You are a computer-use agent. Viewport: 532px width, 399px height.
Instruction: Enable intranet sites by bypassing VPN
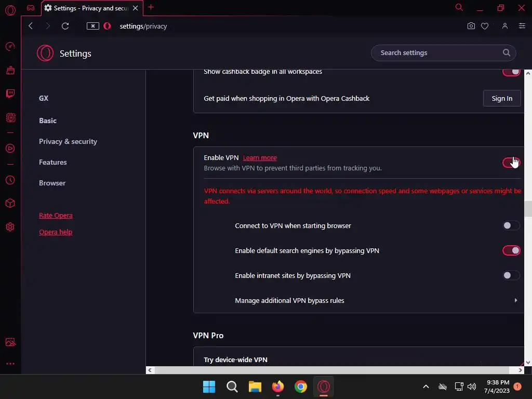511,275
